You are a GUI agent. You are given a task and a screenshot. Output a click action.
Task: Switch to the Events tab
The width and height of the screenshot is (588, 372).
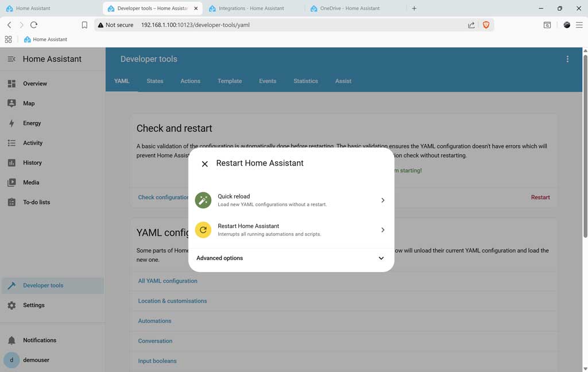[x=268, y=81]
